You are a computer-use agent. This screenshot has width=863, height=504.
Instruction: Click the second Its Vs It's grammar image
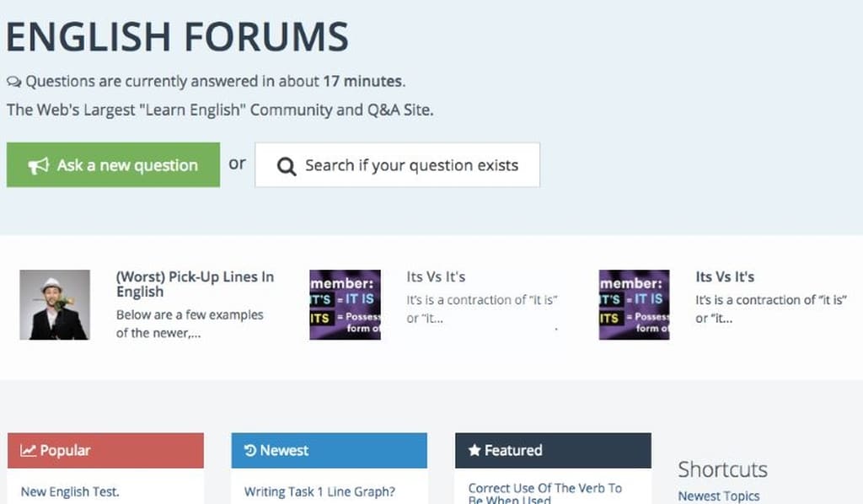click(633, 303)
